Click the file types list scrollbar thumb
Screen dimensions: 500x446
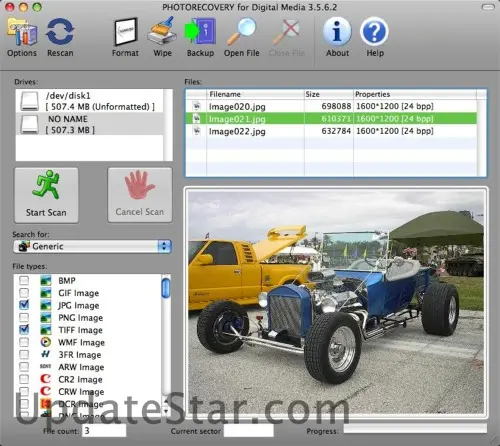point(166,288)
